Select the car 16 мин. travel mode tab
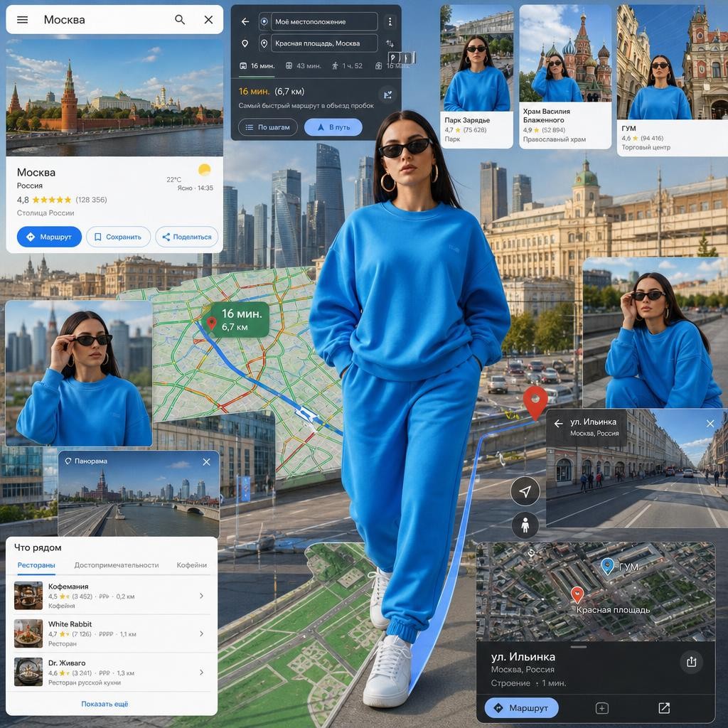 click(257, 66)
